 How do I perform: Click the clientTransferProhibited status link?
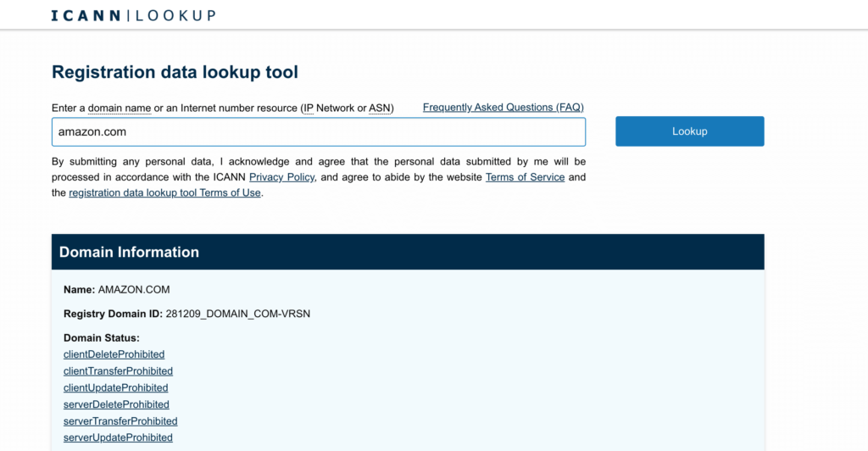118,370
